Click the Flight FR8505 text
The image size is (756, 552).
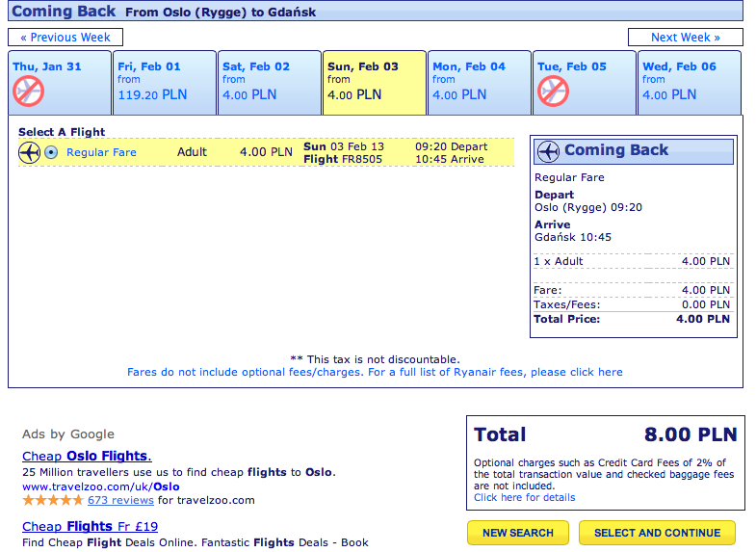pos(343,159)
